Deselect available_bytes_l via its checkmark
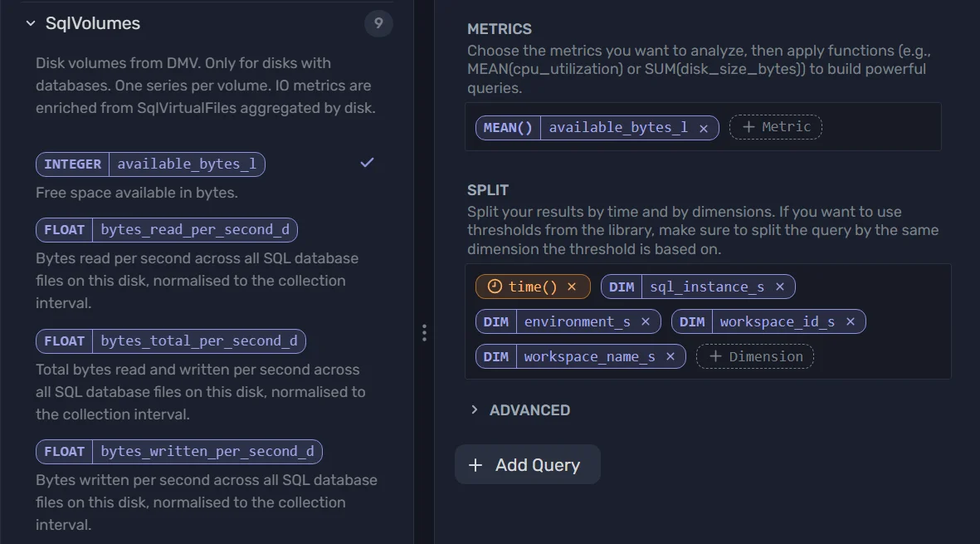The image size is (980, 544). [367, 163]
